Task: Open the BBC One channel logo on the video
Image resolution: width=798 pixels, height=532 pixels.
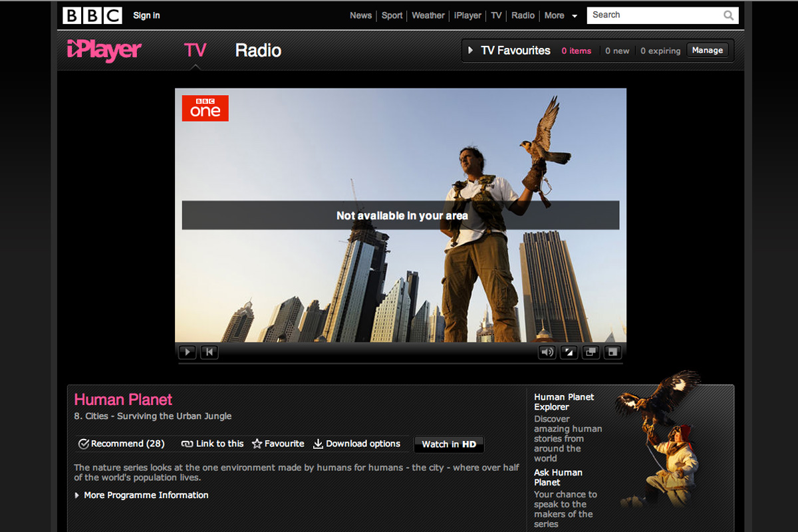Action: (205, 108)
